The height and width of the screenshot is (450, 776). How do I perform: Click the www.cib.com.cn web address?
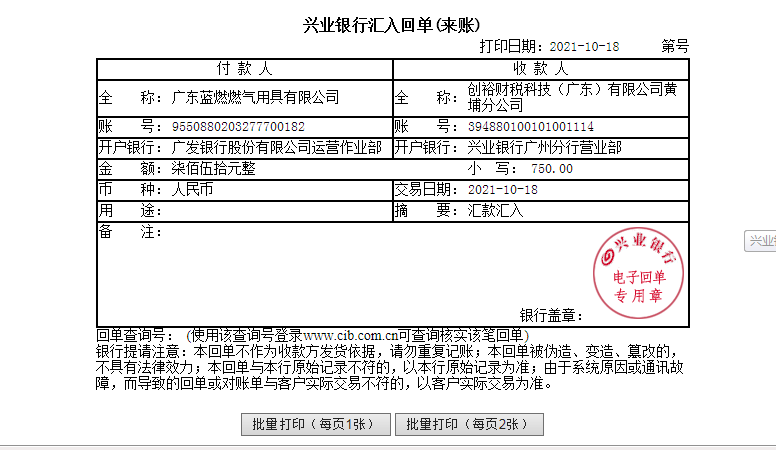[351, 336]
